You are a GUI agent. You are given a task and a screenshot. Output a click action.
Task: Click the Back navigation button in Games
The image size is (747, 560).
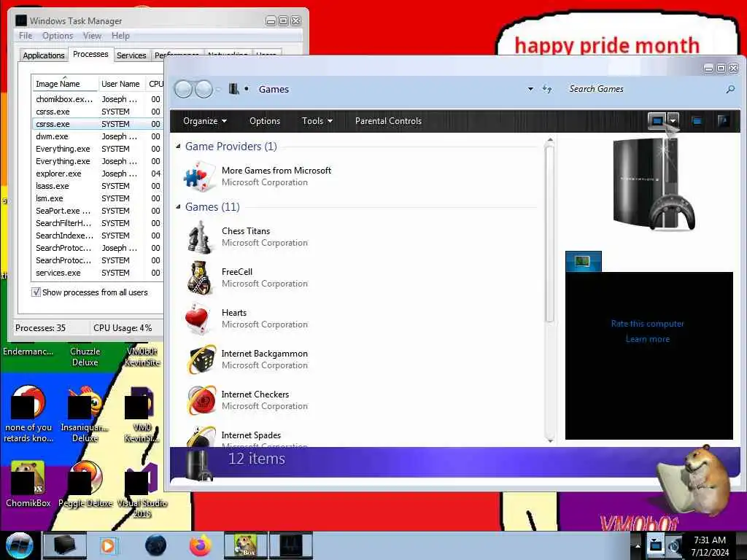coord(183,89)
